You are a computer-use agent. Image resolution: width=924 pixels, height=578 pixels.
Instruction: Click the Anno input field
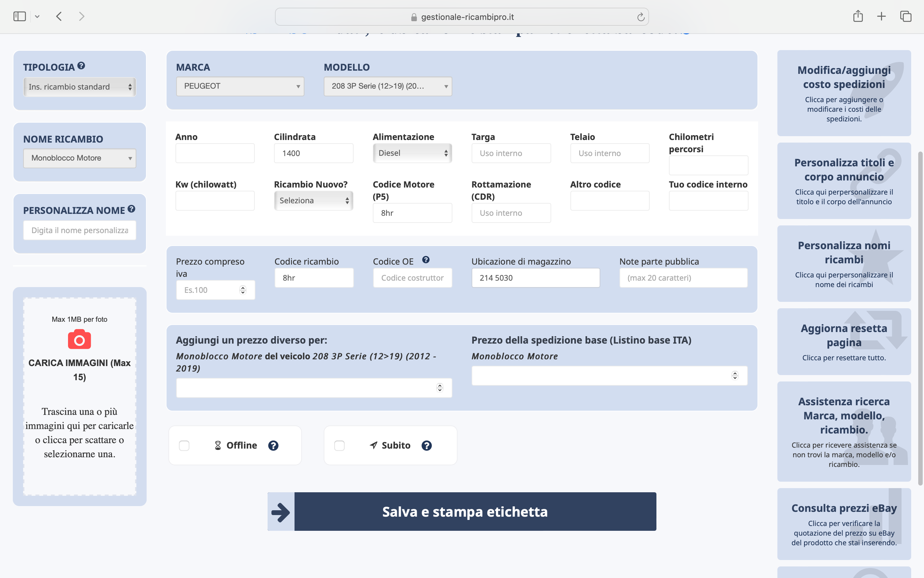click(x=215, y=153)
